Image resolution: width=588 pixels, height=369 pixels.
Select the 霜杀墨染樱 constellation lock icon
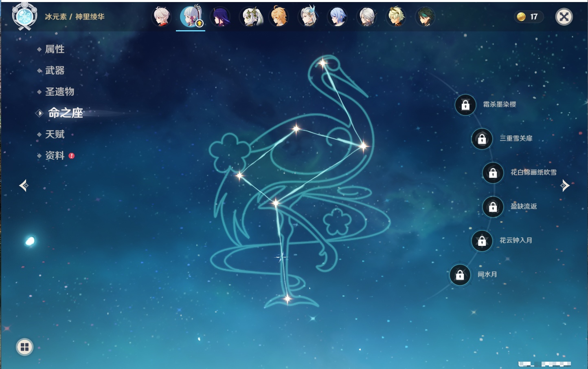pos(465,105)
